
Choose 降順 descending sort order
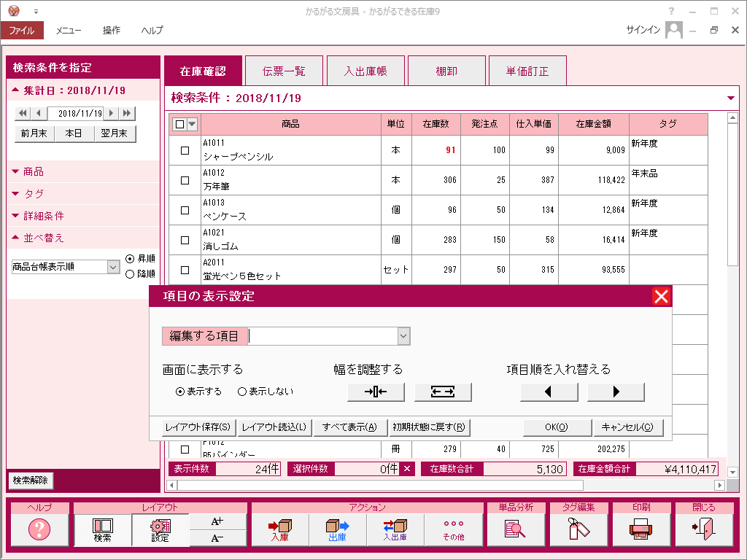click(131, 274)
